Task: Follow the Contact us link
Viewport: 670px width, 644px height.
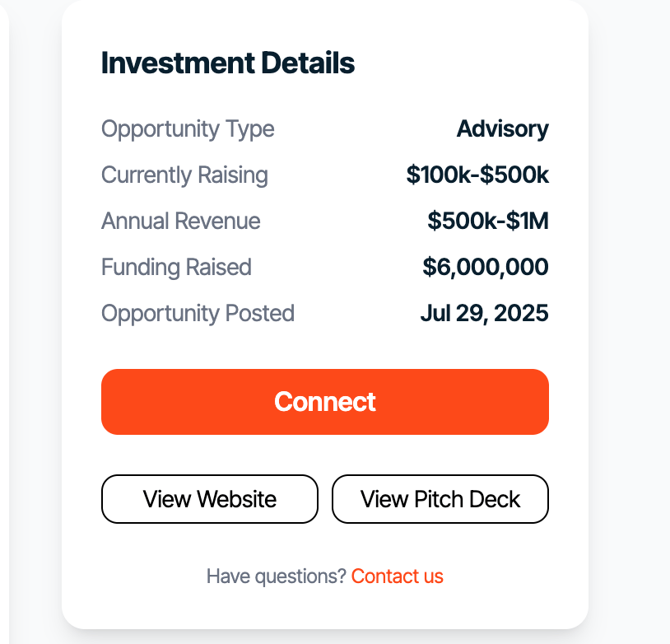Action: point(397,576)
